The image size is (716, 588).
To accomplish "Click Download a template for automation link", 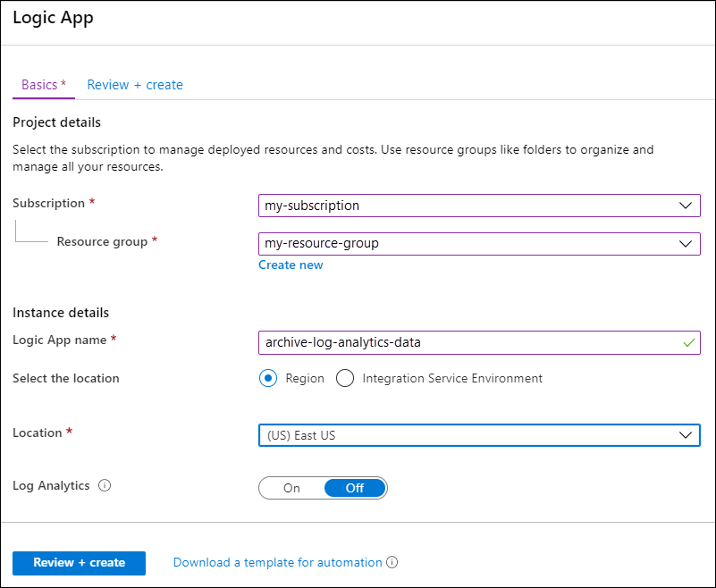I will pyautogui.click(x=277, y=563).
